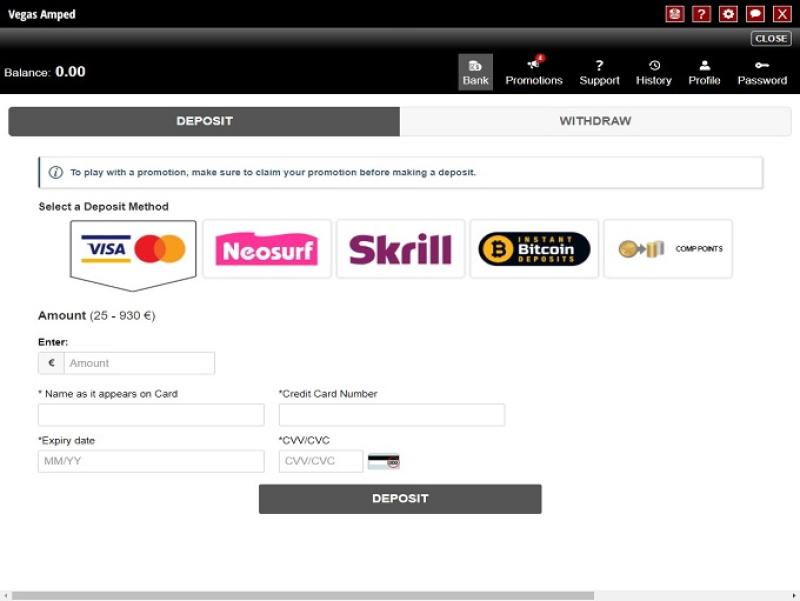Select Visa/Mastercard as deposit method
The height and width of the screenshot is (601, 800).
pyautogui.click(x=133, y=254)
